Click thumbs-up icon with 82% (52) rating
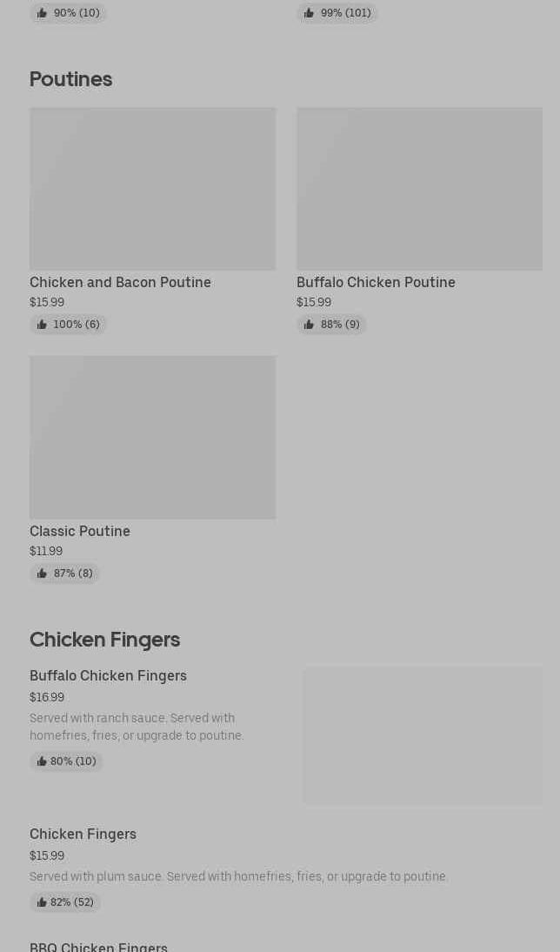The height and width of the screenshot is (952, 560). [x=42, y=902]
